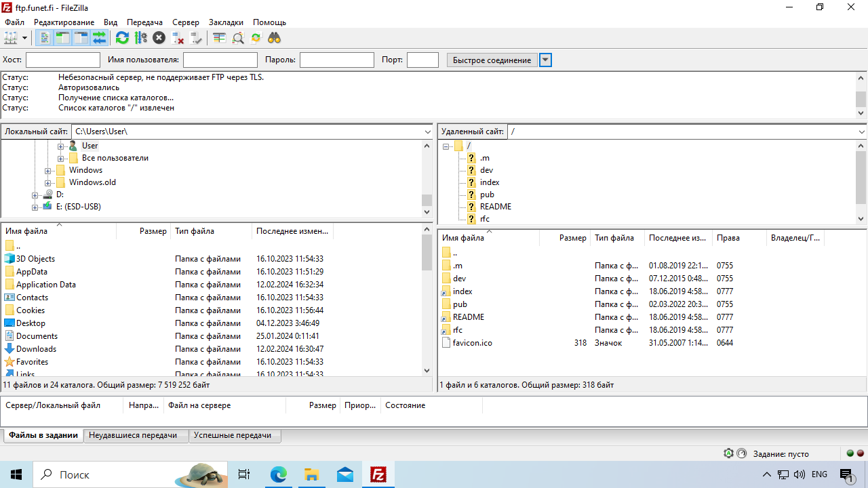
Task: Expand the User folder in local tree
Action: click(x=61, y=146)
